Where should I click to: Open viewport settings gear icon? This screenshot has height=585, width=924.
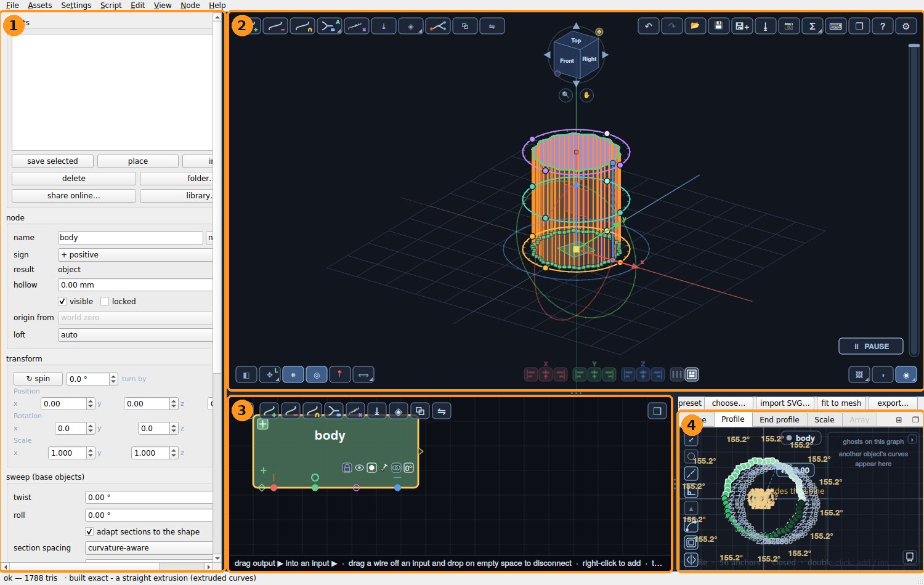pyautogui.click(x=906, y=26)
